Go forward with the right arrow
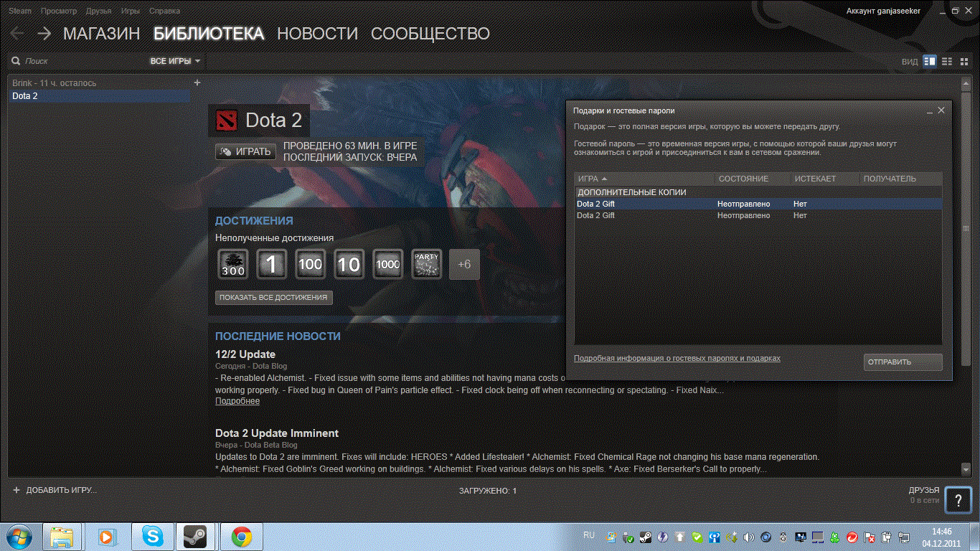The width and height of the screenshot is (980, 551). [x=44, y=33]
